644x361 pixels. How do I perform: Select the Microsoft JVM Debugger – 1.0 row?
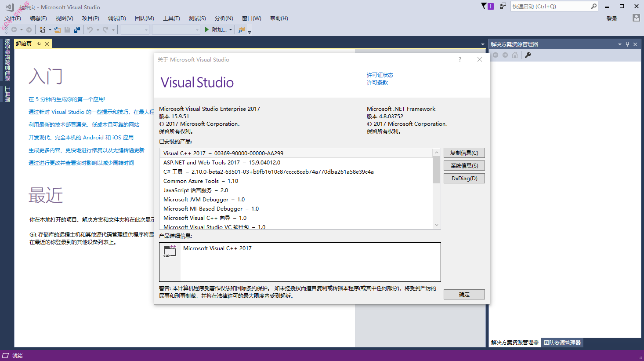(296, 200)
